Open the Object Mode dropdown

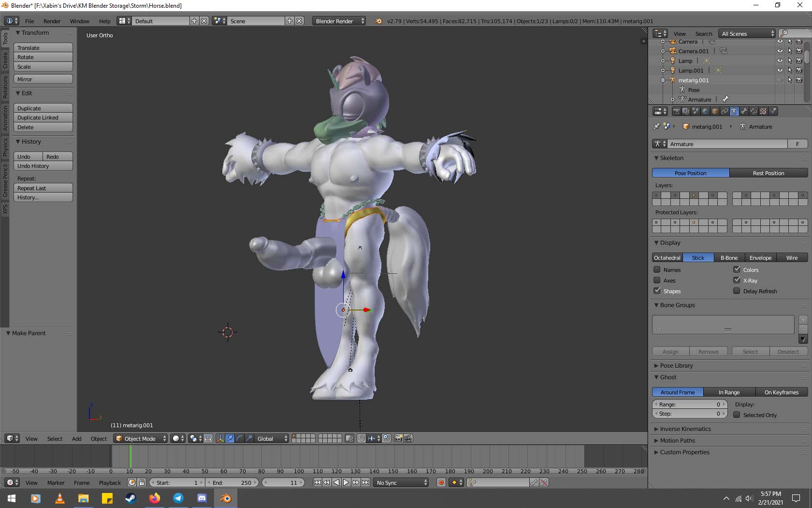click(140, 439)
